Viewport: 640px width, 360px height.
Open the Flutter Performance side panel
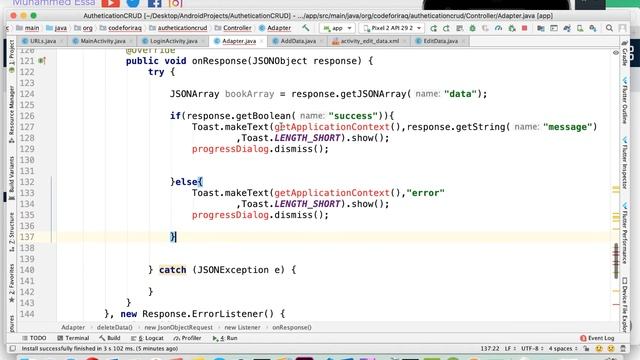click(624, 233)
